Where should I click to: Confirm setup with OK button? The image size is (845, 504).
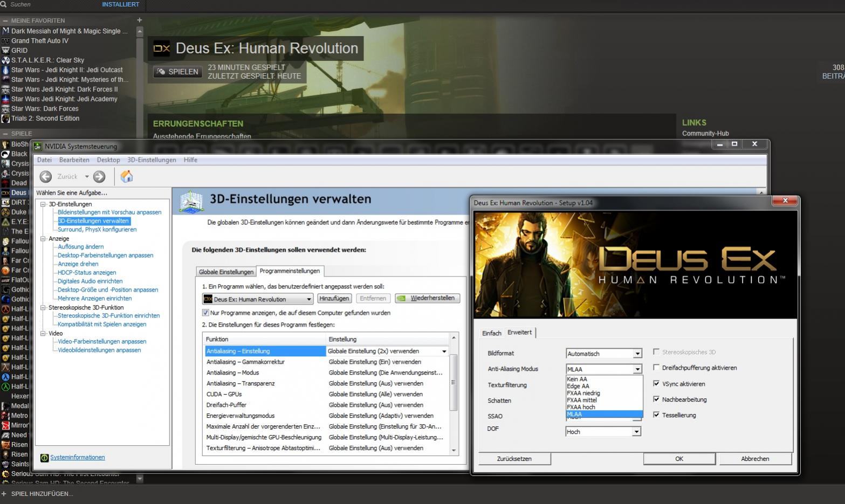point(679,459)
